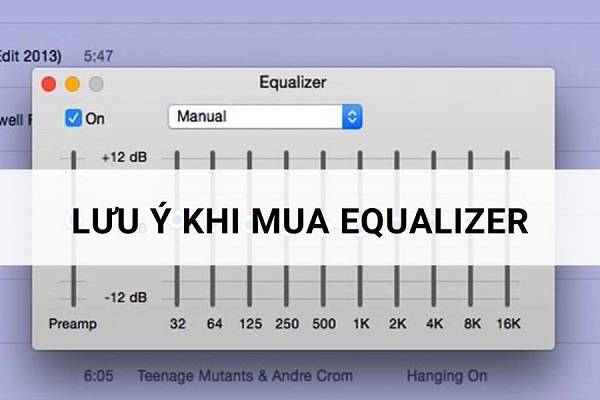Click the 2K band slider
The image size is (600, 400).
397,229
